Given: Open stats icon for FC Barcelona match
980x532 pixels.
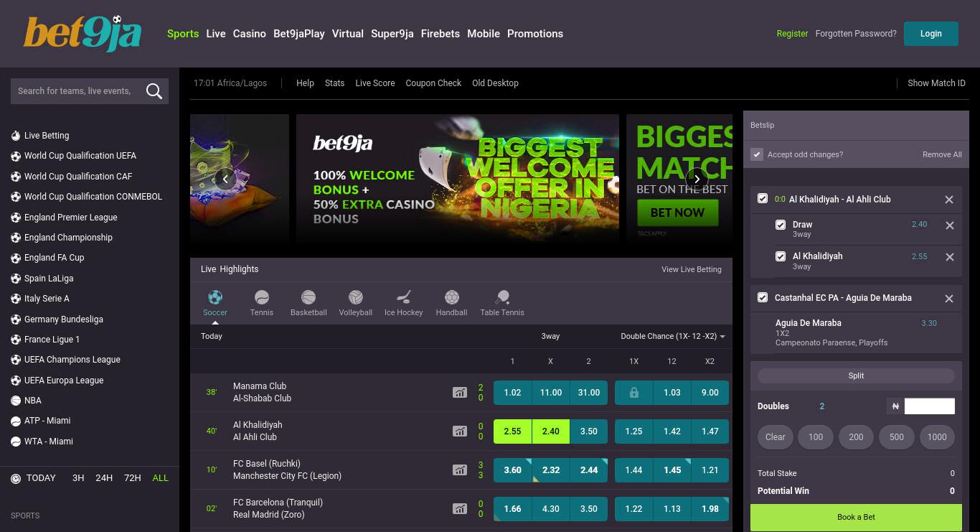Looking at the screenshot, I should coord(460,509).
